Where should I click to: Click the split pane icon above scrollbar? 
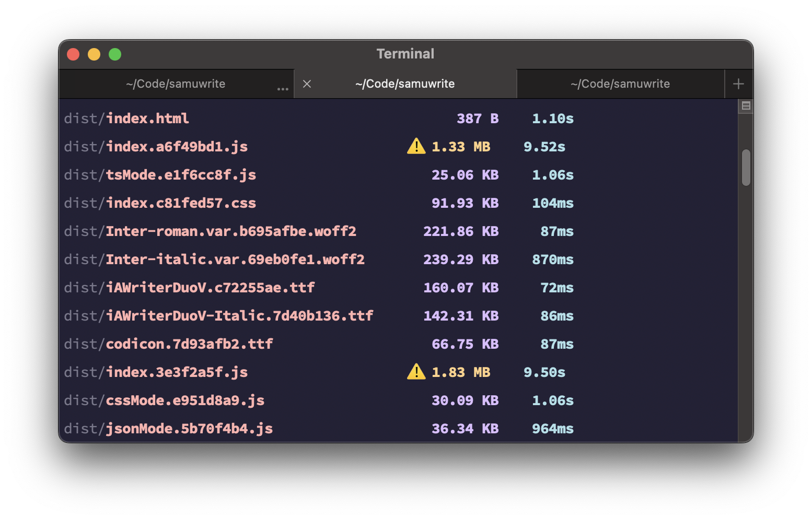[x=746, y=106]
